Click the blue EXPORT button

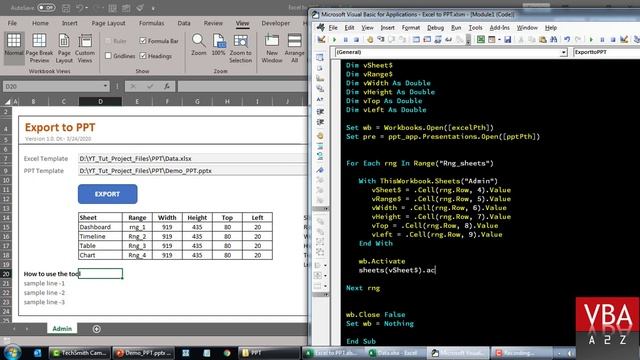[107, 194]
